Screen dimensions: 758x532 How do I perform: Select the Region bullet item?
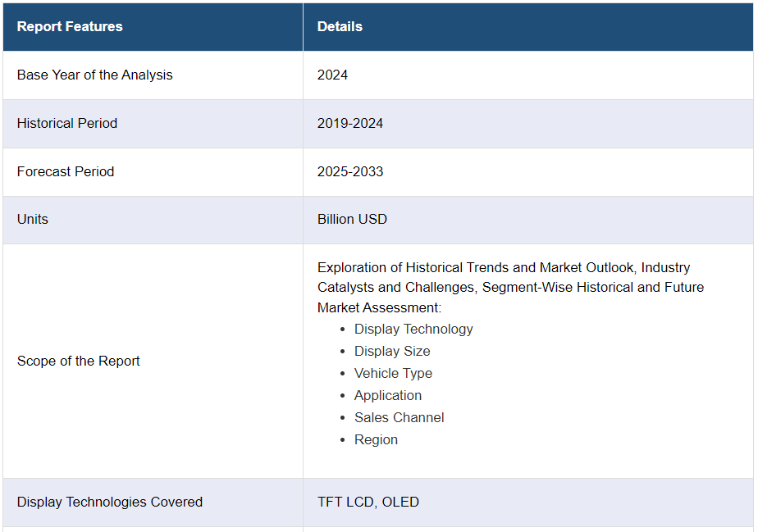376,439
